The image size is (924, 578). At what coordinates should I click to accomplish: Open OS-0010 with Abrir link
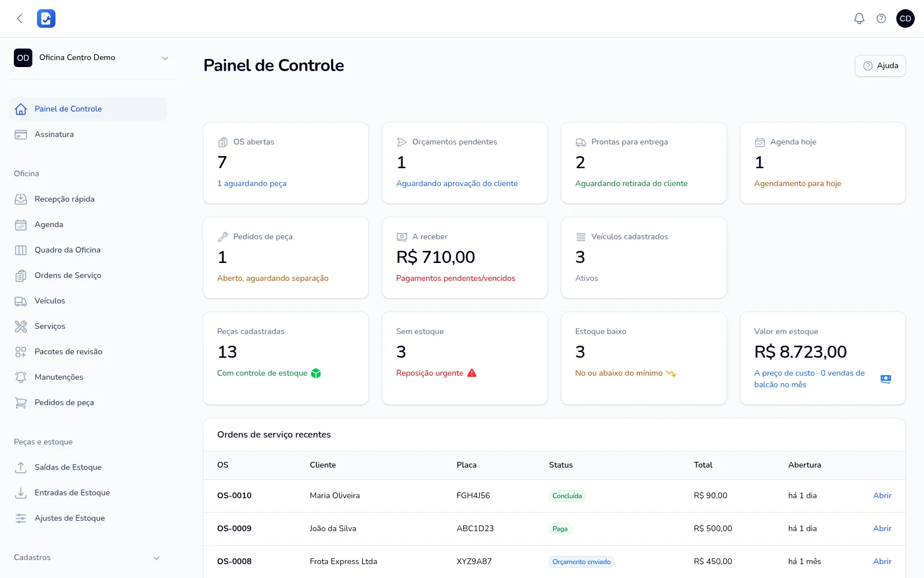882,495
